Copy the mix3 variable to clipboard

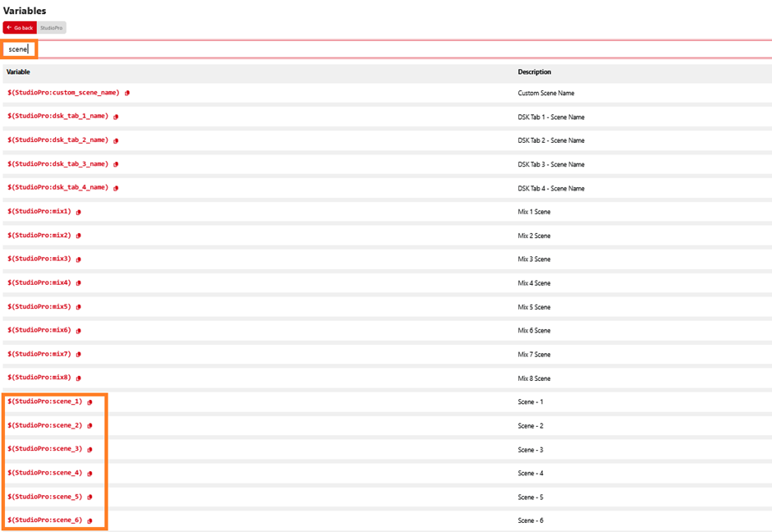(78, 259)
